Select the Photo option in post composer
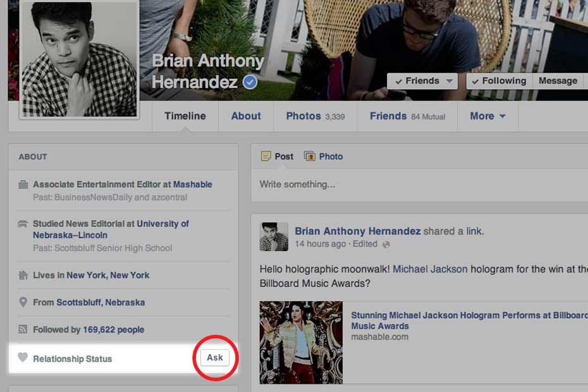Screen dimensions: 588x392 point(324,156)
